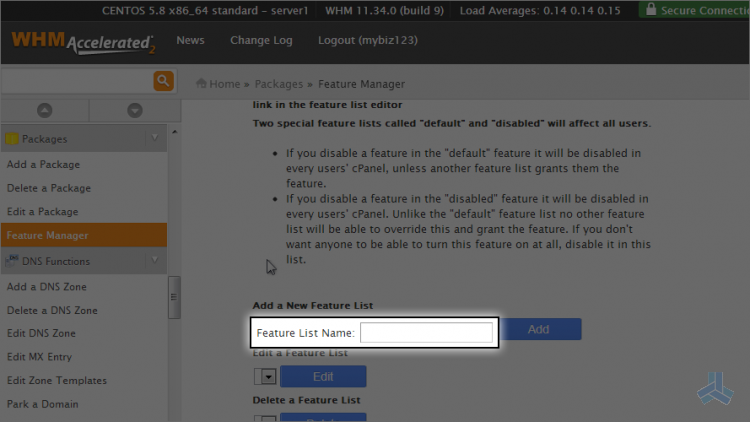Click the DNS Functions section icon
The width and height of the screenshot is (750, 422).
(x=12, y=261)
